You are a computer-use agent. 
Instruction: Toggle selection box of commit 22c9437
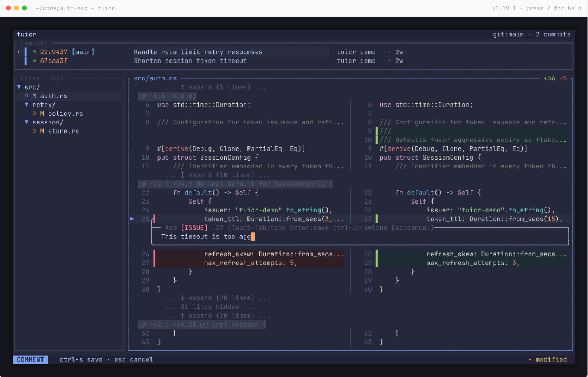coord(34,52)
